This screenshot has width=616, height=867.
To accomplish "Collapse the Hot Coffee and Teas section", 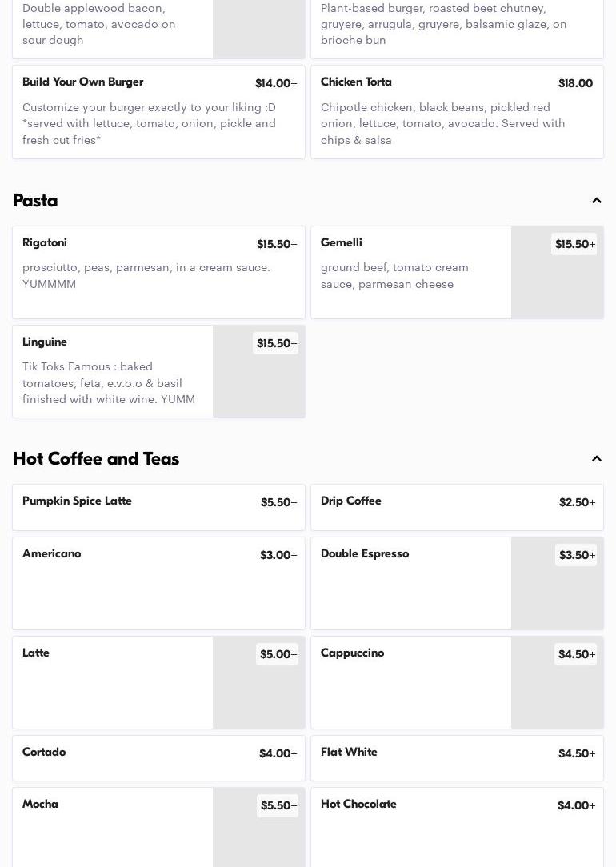I will (596, 459).
